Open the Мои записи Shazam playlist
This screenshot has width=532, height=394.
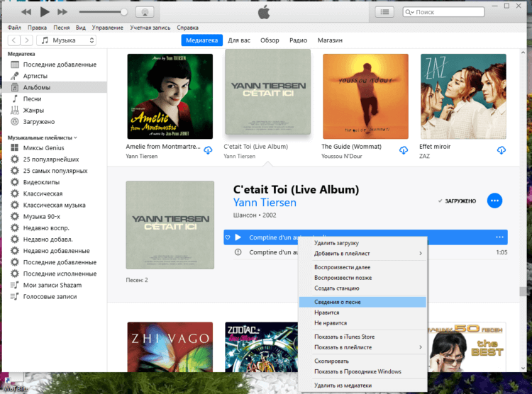[x=55, y=285]
